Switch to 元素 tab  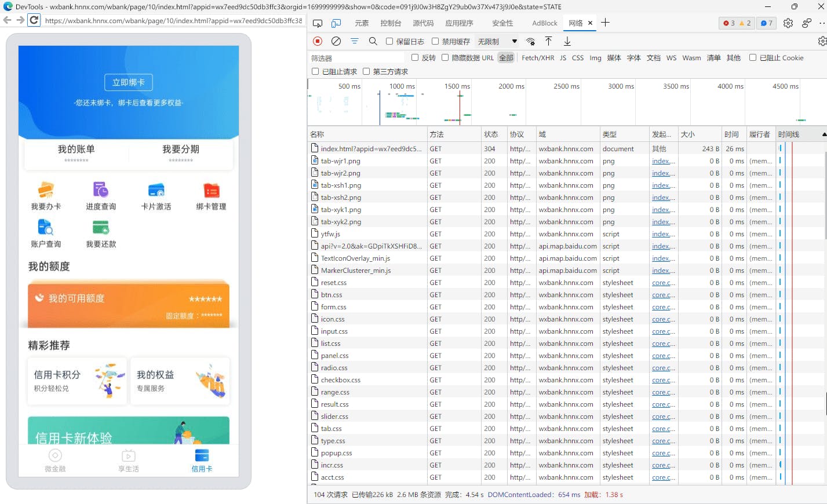(362, 23)
